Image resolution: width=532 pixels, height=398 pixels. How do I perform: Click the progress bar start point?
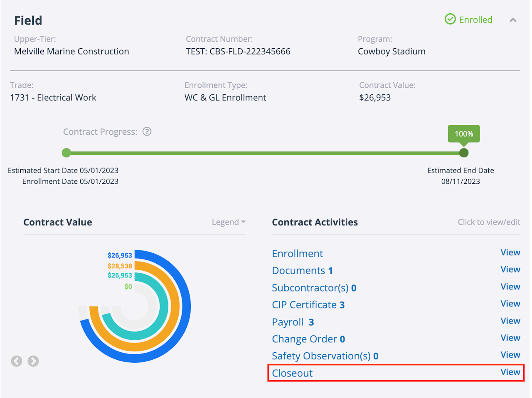tap(66, 153)
